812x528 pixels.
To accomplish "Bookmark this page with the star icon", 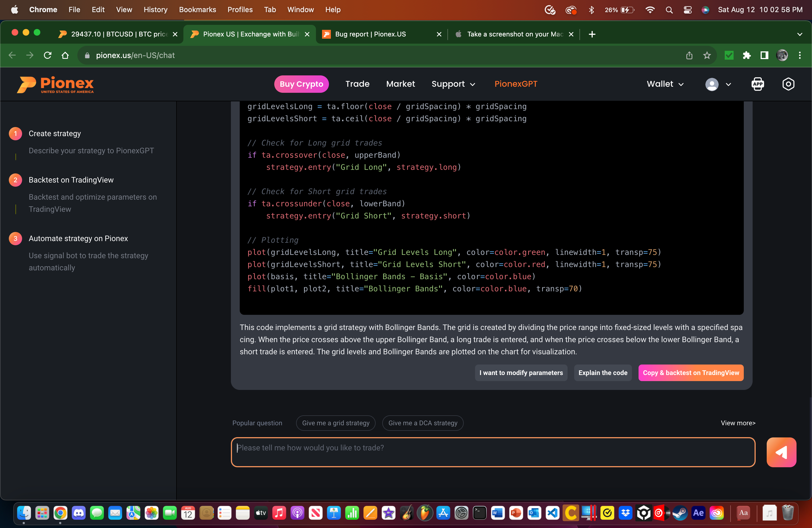I will [x=707, y=55].
